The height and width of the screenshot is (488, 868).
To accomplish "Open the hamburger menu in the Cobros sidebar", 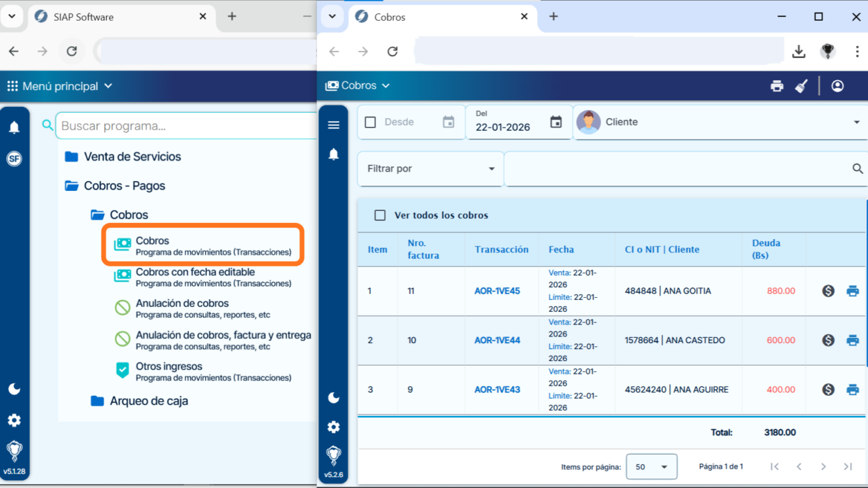I will (x=334, y=125).
